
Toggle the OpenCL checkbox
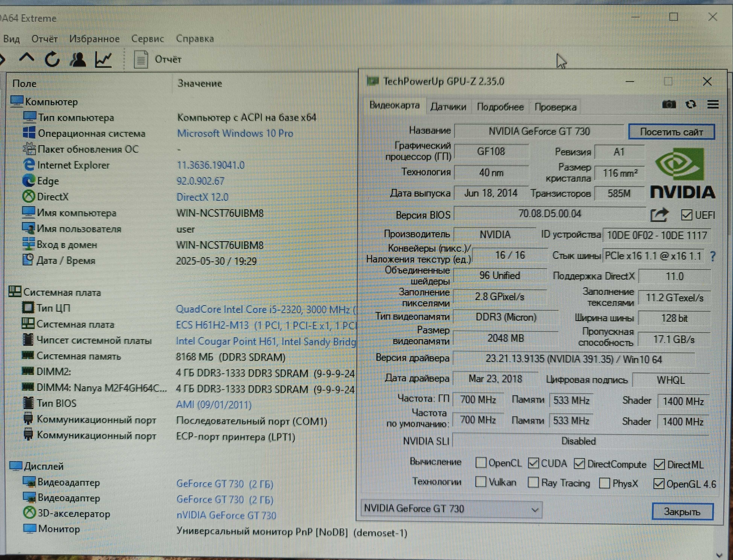point(480,463)
